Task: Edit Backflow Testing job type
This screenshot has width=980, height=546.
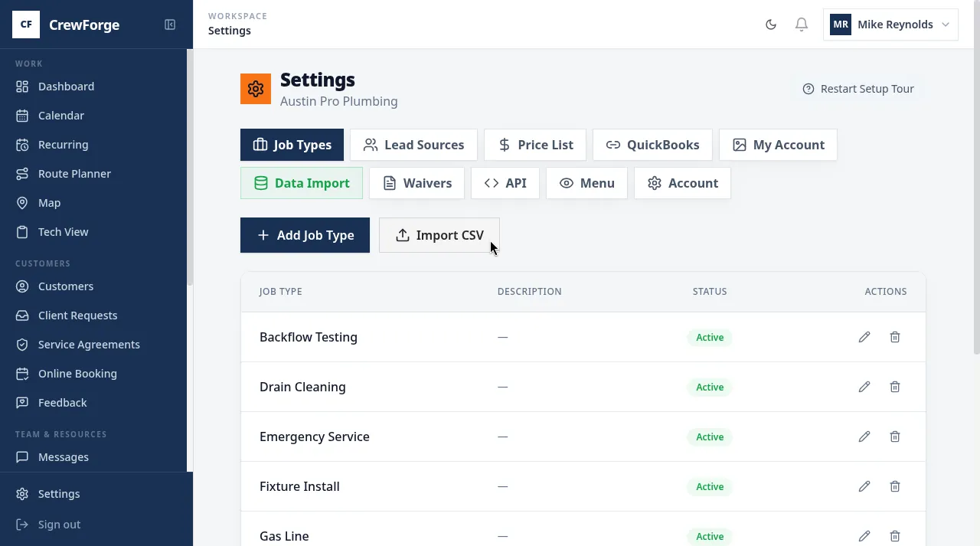Action: point(864,337)
